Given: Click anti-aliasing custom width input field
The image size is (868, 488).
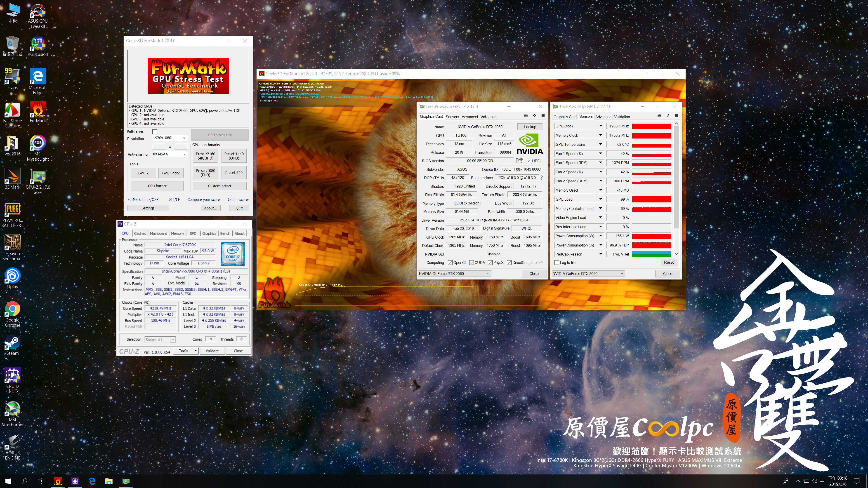Looking at the screenshot, I should click(159, 146).
